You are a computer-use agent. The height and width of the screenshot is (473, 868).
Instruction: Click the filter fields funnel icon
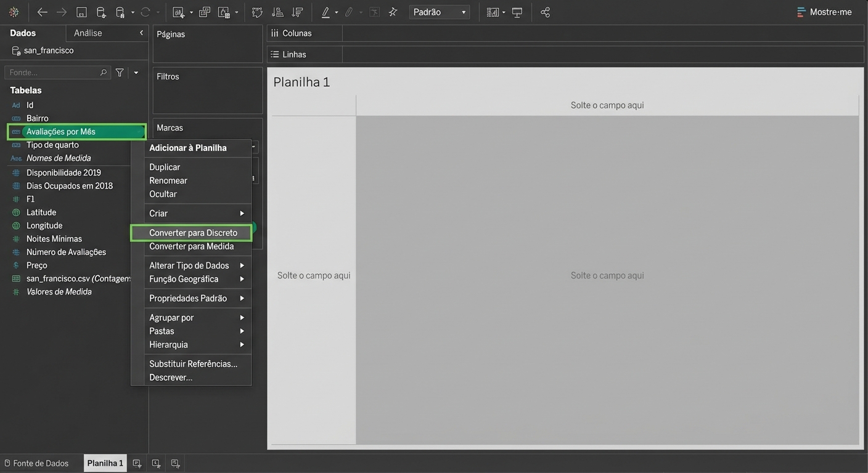pos(120,73)
